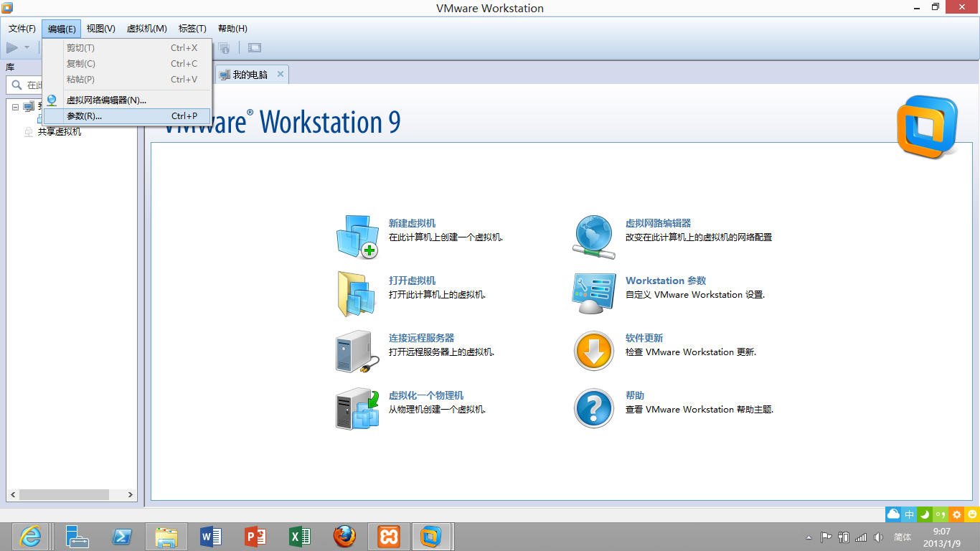Click the 新建虚拟机 link

(x=412, y=223)
